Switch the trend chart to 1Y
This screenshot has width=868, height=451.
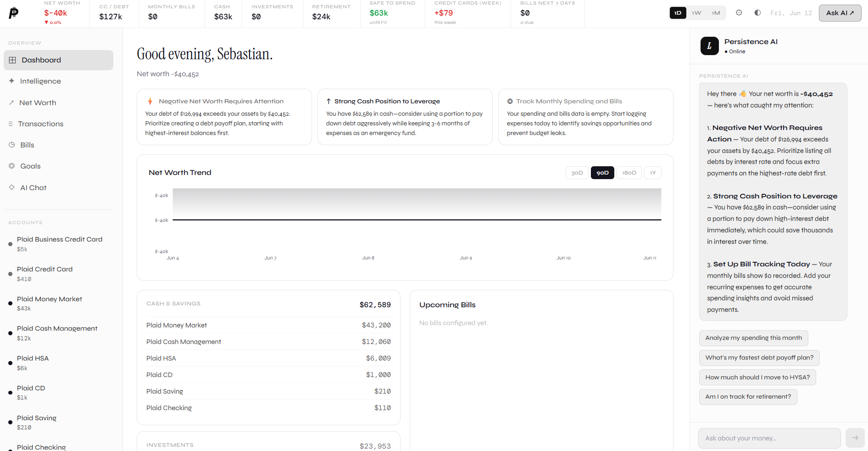tap(652, 173)
